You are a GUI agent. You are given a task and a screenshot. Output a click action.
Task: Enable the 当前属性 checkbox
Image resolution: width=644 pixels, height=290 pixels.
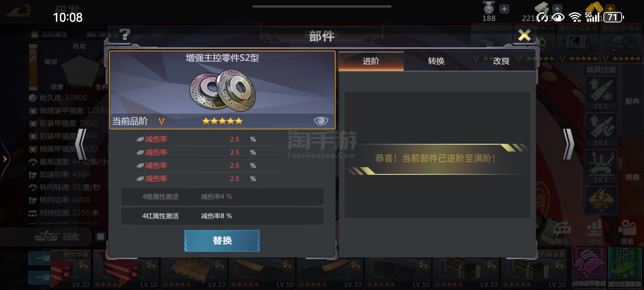pos(34,34)
